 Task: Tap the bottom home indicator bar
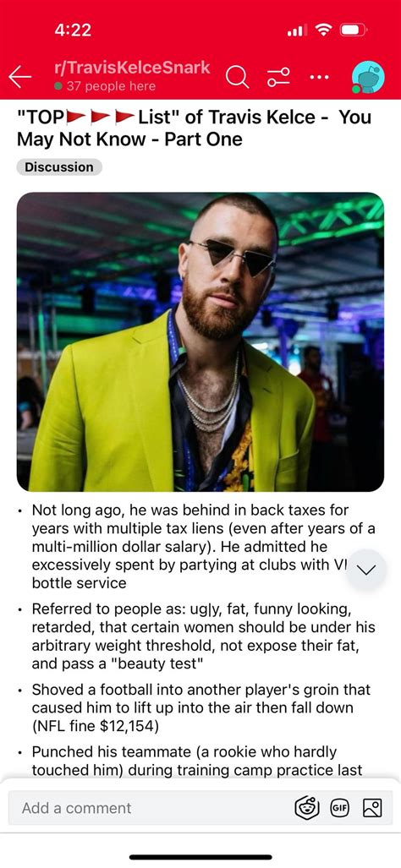pos(200,857)
